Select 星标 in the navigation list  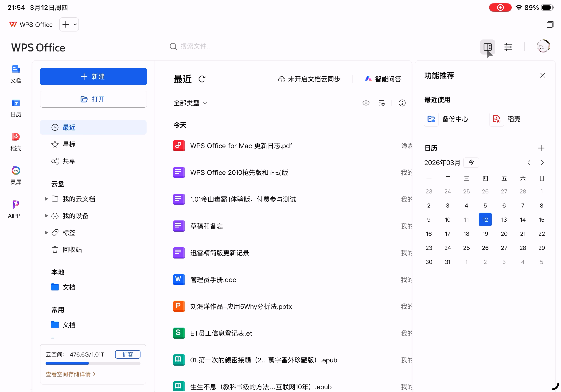[69, 144]
